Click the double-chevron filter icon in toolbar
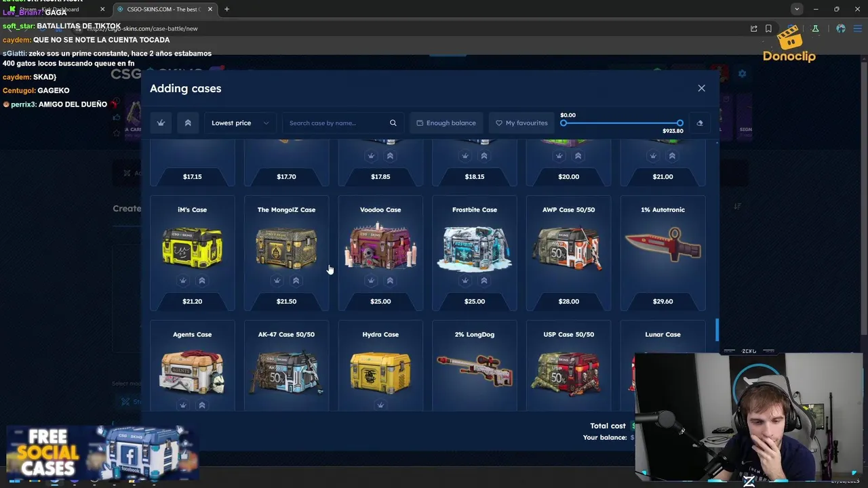 pos(188,123)
